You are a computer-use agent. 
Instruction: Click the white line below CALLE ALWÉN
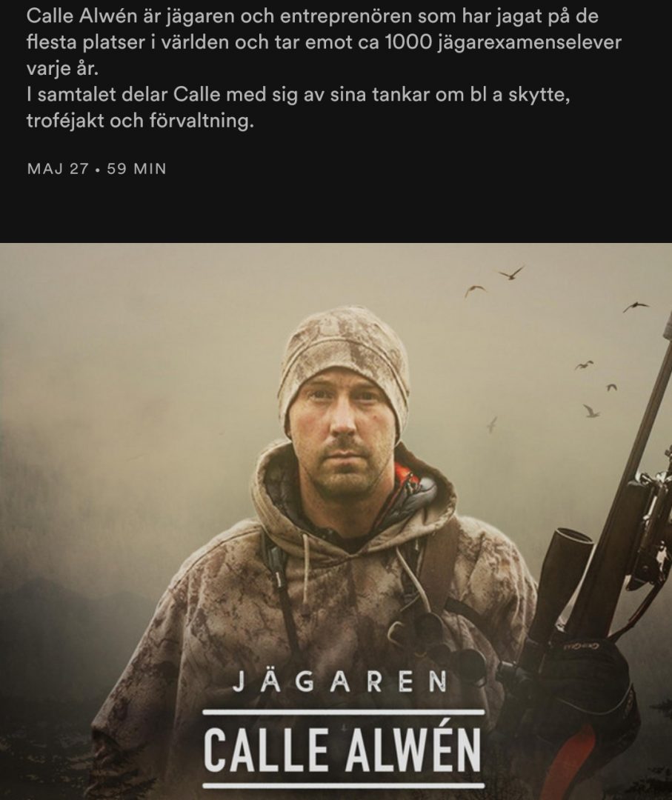coord(343,786)
